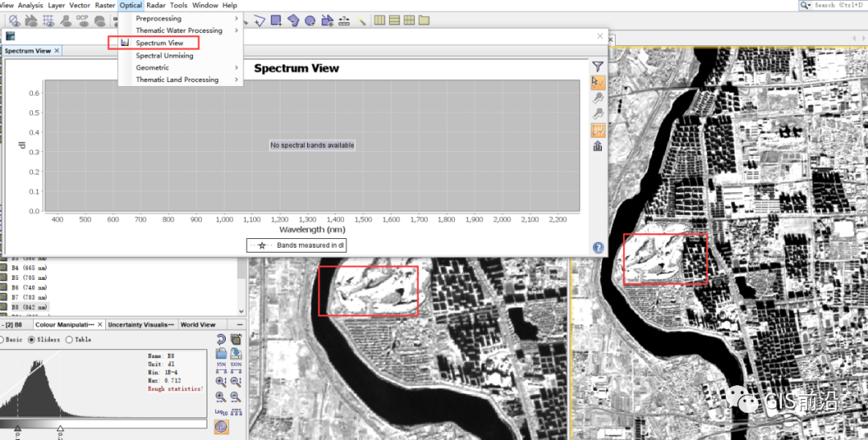Screen dimensions: 868x440
Task: Switch to the Uncertainty Visualisation tab
Action: pos(141,325)
